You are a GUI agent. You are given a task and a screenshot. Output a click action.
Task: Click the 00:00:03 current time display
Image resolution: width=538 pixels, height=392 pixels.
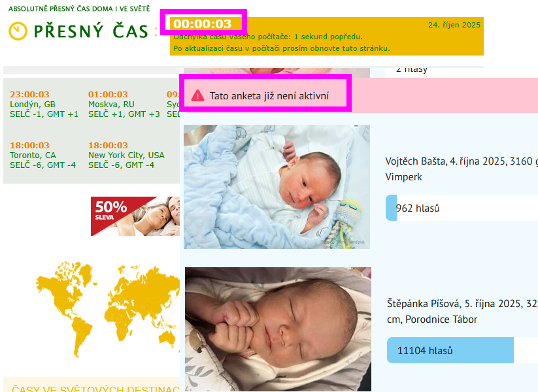point(203,24)
